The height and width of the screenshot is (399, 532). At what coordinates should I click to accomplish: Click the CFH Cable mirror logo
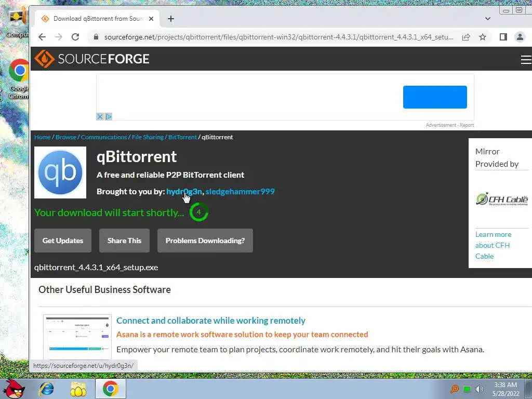pos(502,199)
